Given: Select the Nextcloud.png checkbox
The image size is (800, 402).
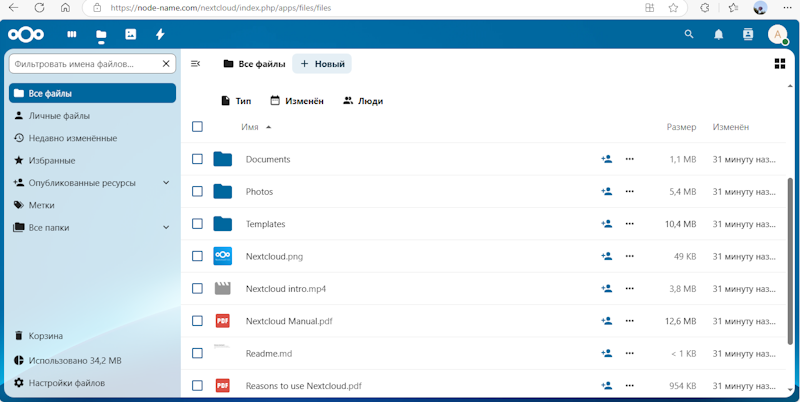Looking at the screenshot, I should (x=197, y=256).
